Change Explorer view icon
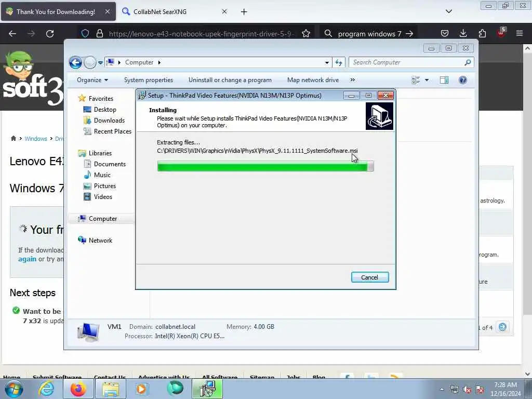The image size is (532, 399). [416, 80]
